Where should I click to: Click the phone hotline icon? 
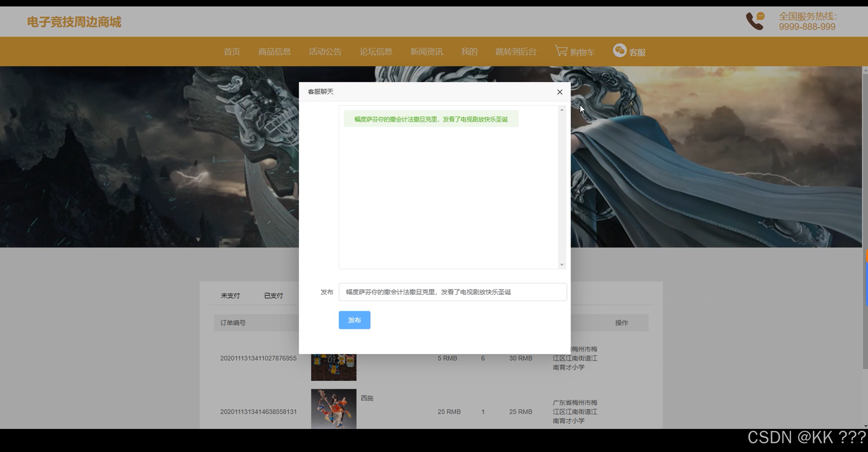tap(755, 21)
